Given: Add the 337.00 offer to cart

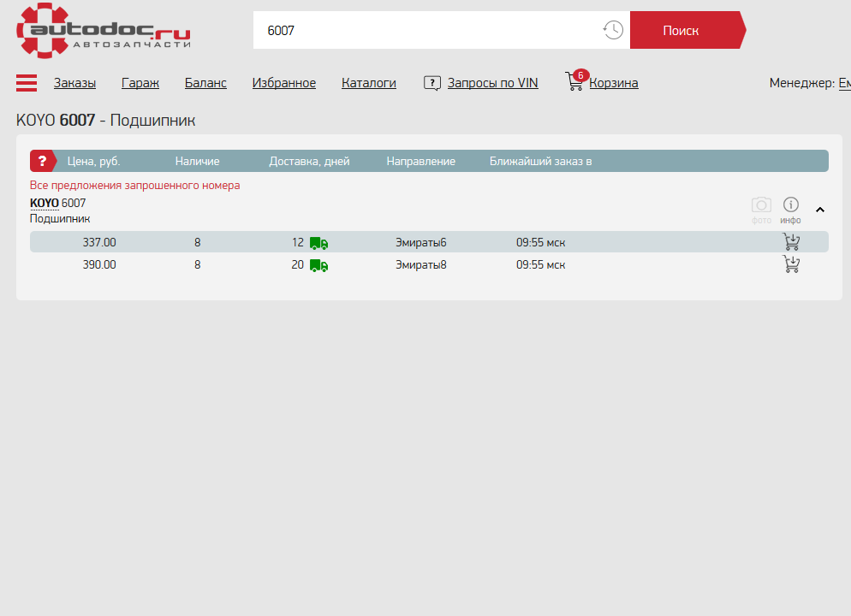Looking at the screenshot, I should 792,242.
